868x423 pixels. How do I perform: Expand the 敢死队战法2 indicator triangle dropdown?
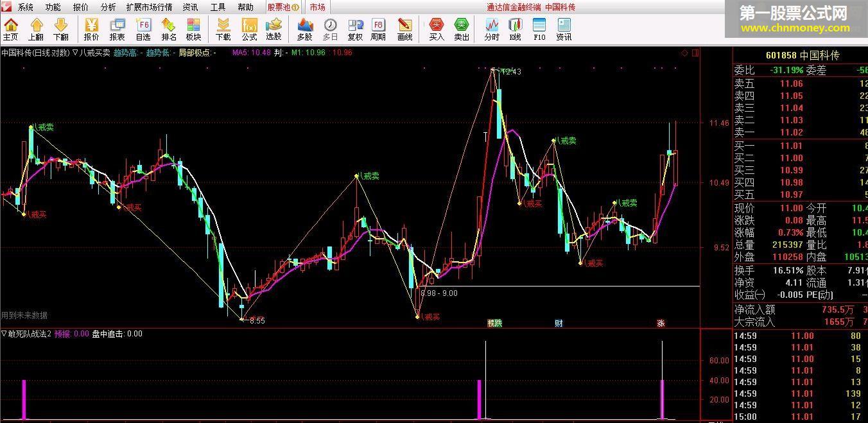(x=4, y=334)
